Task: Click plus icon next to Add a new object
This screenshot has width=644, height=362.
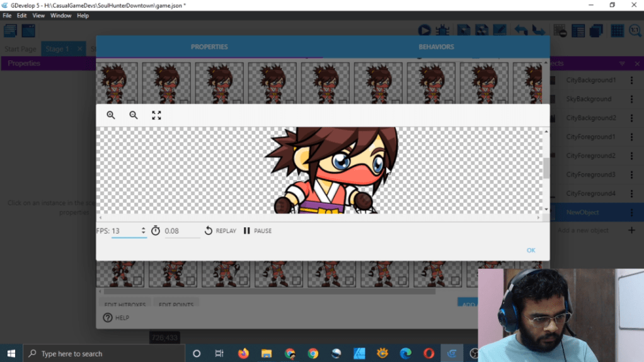Action: [x=631, y=230]
